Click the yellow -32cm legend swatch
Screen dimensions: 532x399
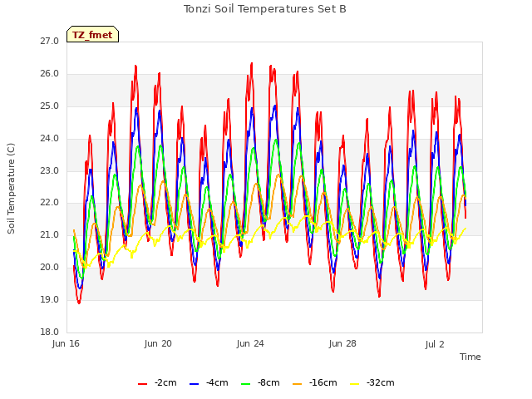(354, 384)
